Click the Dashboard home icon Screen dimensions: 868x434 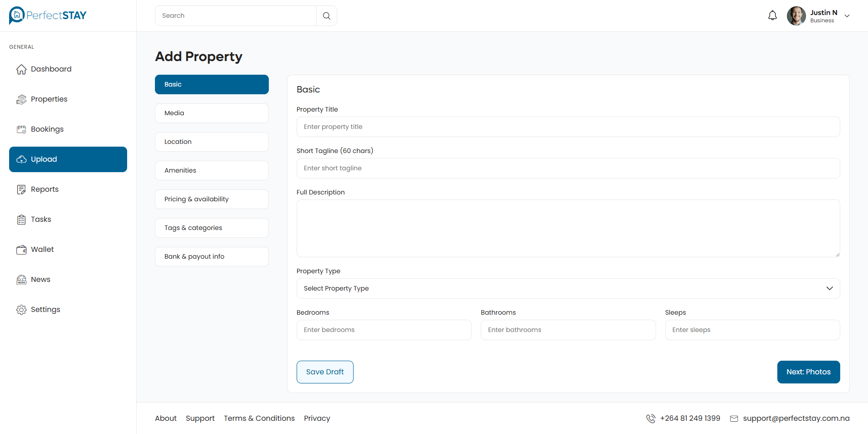(21, 69)
